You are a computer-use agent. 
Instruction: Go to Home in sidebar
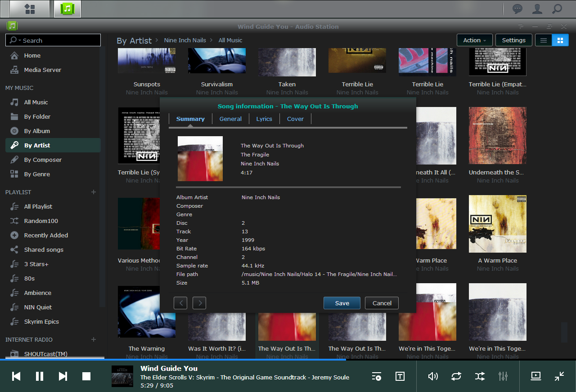point(53,55)
